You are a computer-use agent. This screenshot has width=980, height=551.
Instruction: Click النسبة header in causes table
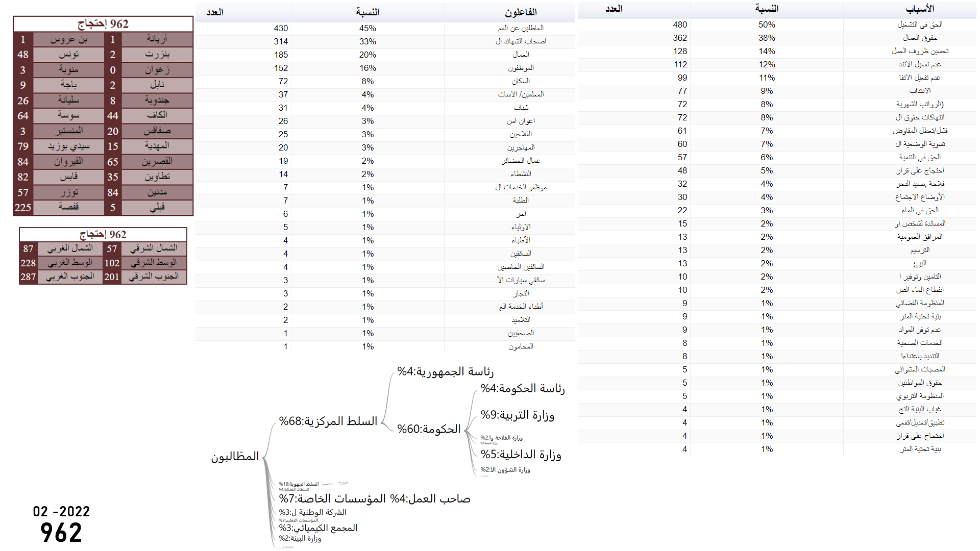(x=767, y=9)
